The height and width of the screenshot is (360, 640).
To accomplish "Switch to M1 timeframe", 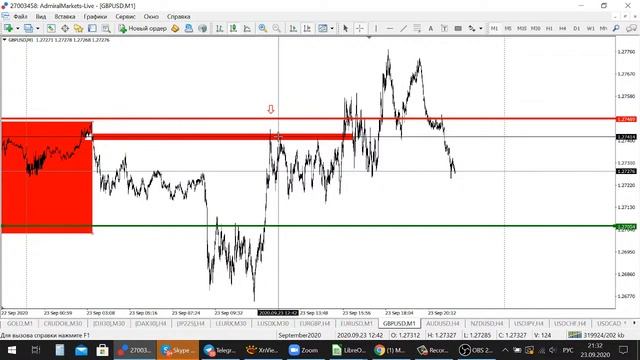I will [494, 28].
